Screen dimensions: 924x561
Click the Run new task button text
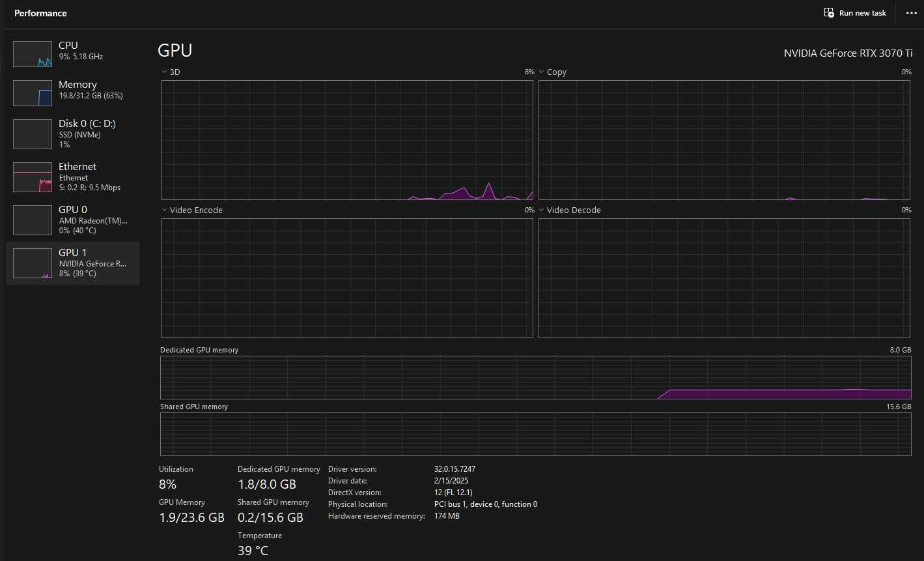863,13
